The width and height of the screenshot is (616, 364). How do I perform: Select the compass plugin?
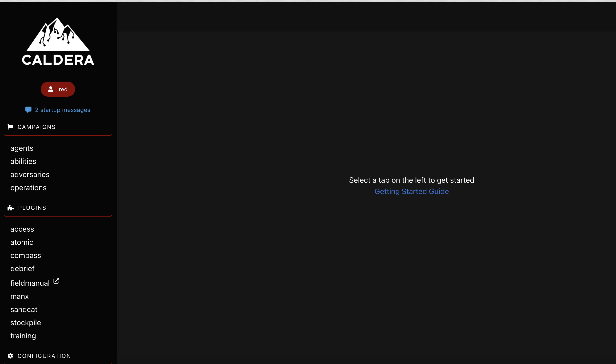click(26, 255)
